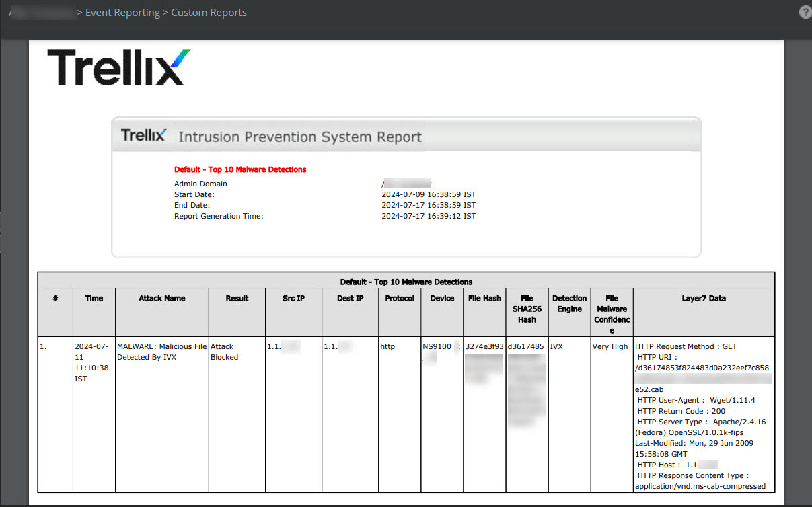Viewport: 812px width, 507px height.
Task: Click the End Date label
Action: (192, 205)
